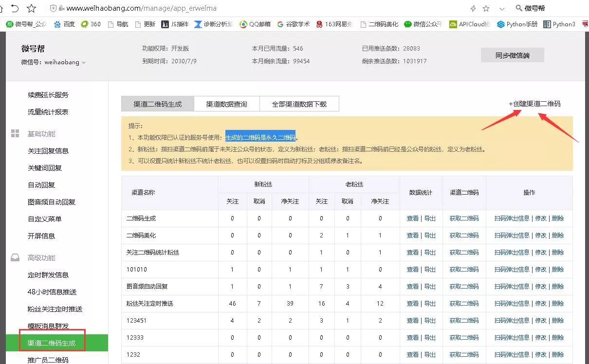589x364 pixels.
Task: Click 删除 in the 12333 row
Action: 558,338
